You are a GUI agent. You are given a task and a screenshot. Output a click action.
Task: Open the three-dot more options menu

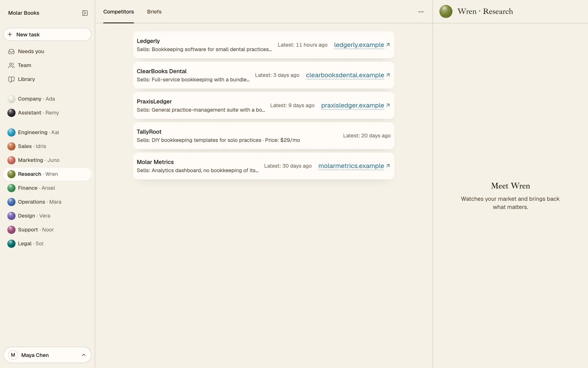[x=421, y=12]
